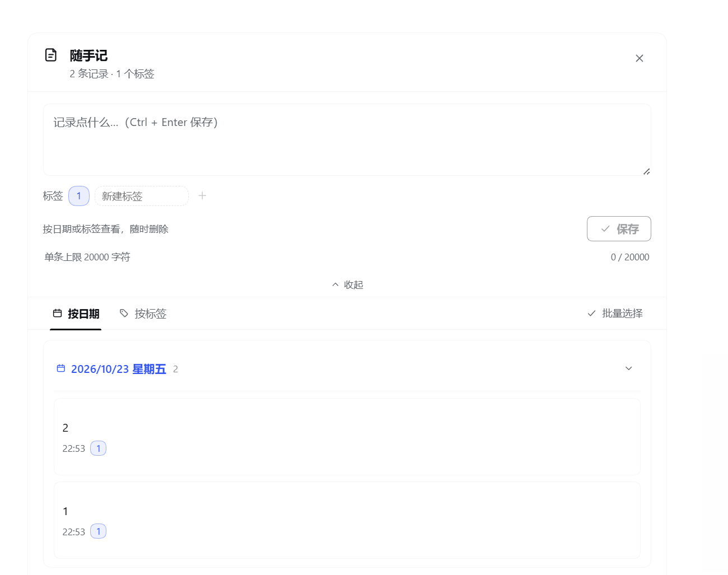728x575 pixels.
Task: Open the note with content 2
Action: [x=347, y=437]
